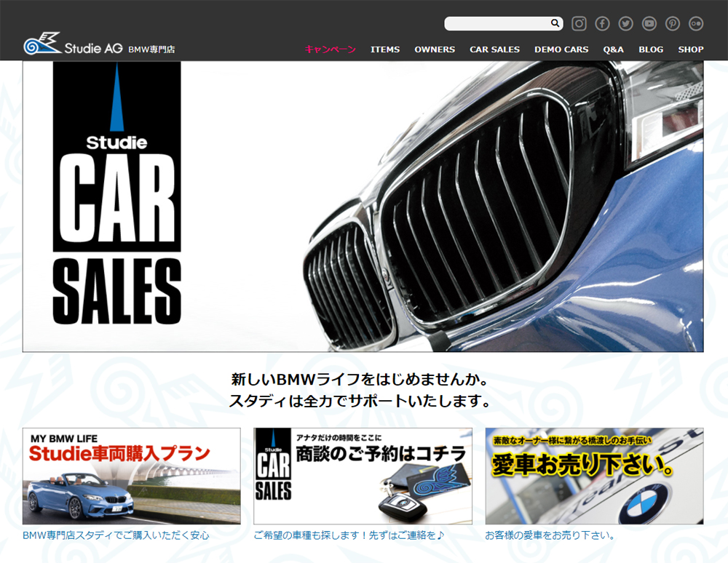Go to the SHOP page
Image resolution: width=728 pixels, height=563 pixels.
coord(691,49)
